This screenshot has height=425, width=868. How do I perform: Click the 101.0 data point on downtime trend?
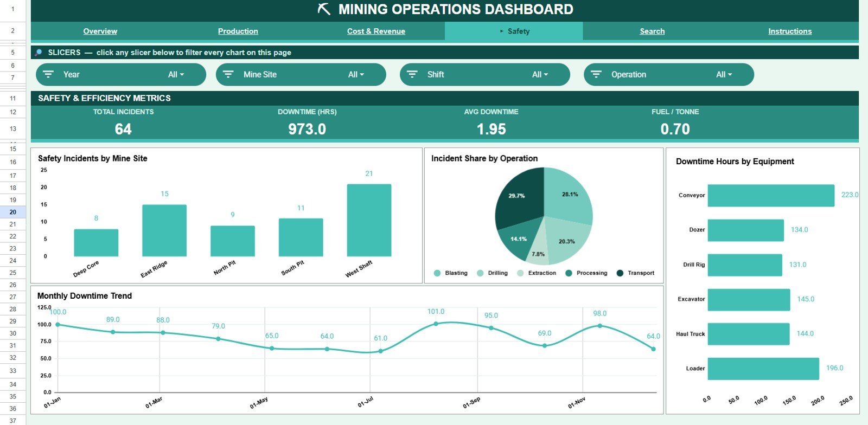(436, 324)
